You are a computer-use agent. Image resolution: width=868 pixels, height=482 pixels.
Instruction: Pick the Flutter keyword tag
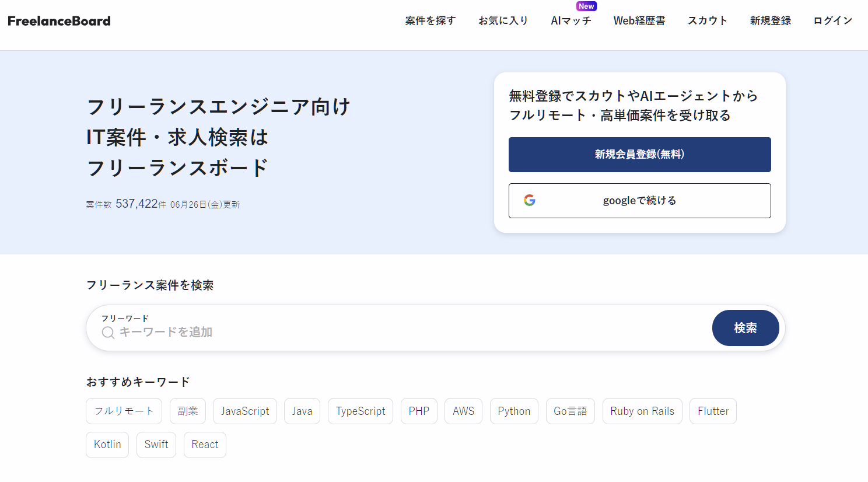coord(713,411)
